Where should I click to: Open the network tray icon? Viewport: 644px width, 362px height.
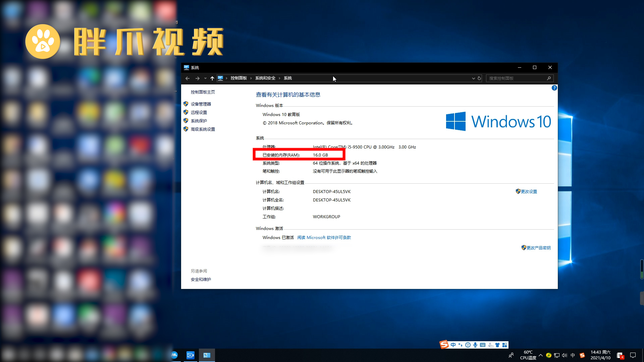(557, 355)
